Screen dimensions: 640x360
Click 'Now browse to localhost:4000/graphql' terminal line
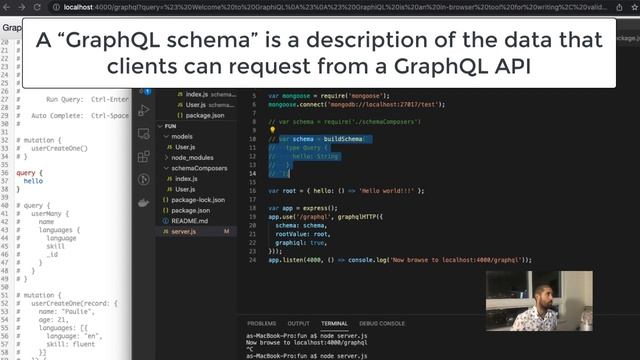[307, 342]
